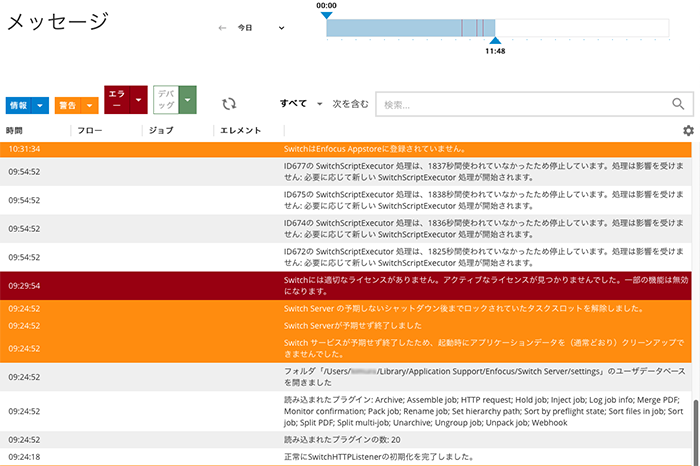
Task: Click the 00:00 timeline start marker
Action: (x=326, y=15)
